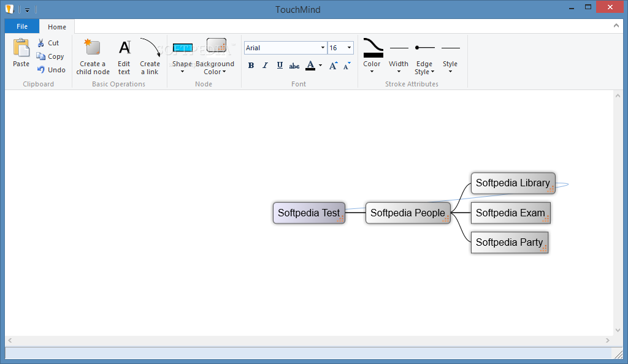Click the vertical scrollbar up arrow
The image size is (628, 364).
(x=618, y=96)
